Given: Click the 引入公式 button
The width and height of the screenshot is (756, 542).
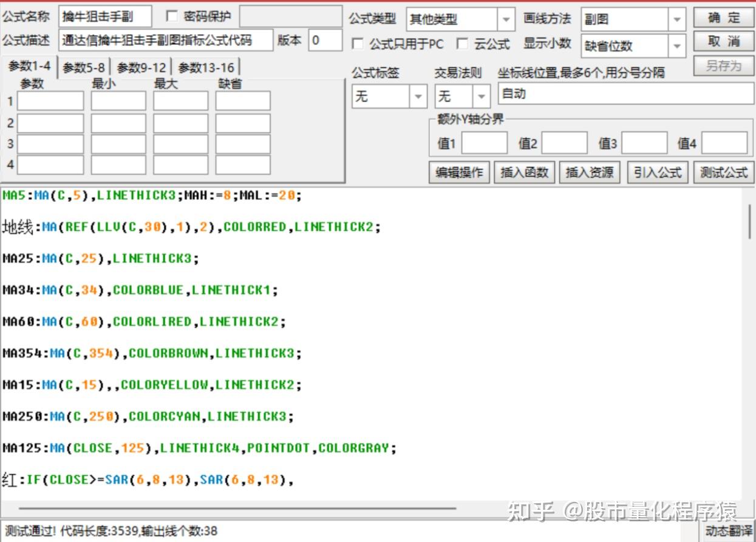Looking at the screenshot, I should click(658, 172).
